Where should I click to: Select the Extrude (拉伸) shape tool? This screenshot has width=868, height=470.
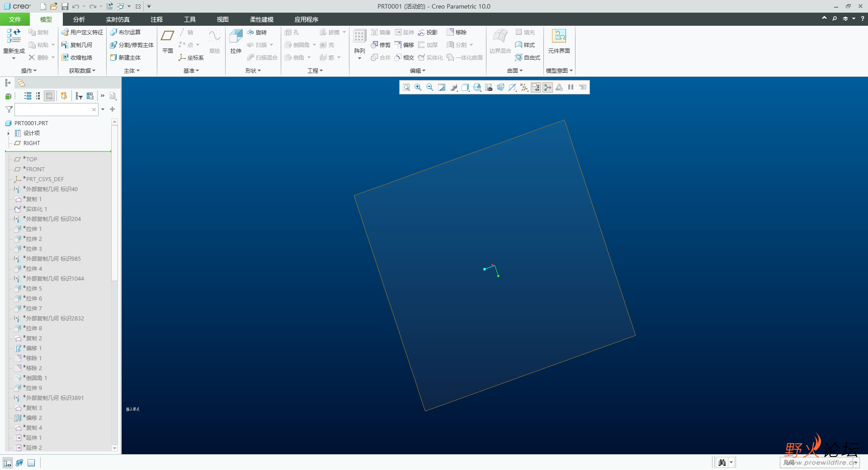(x=236, y=41)
